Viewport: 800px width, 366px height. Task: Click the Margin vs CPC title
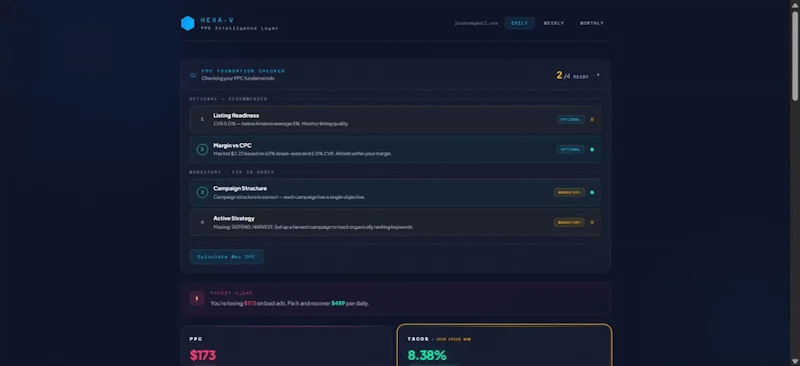click(232, 145)
